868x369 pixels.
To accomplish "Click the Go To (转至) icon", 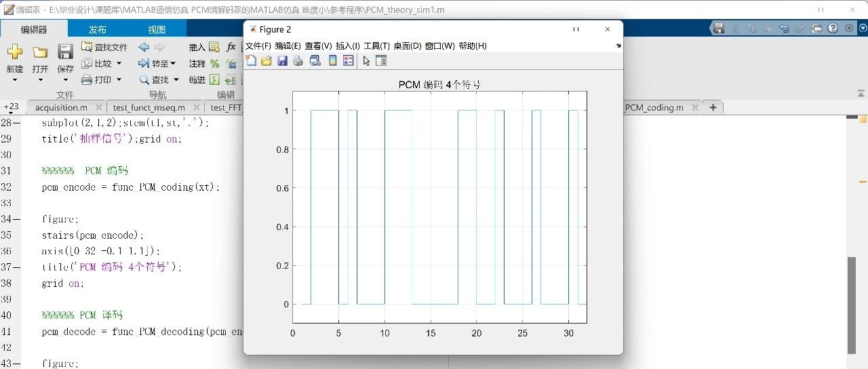I will click(144, 63).
